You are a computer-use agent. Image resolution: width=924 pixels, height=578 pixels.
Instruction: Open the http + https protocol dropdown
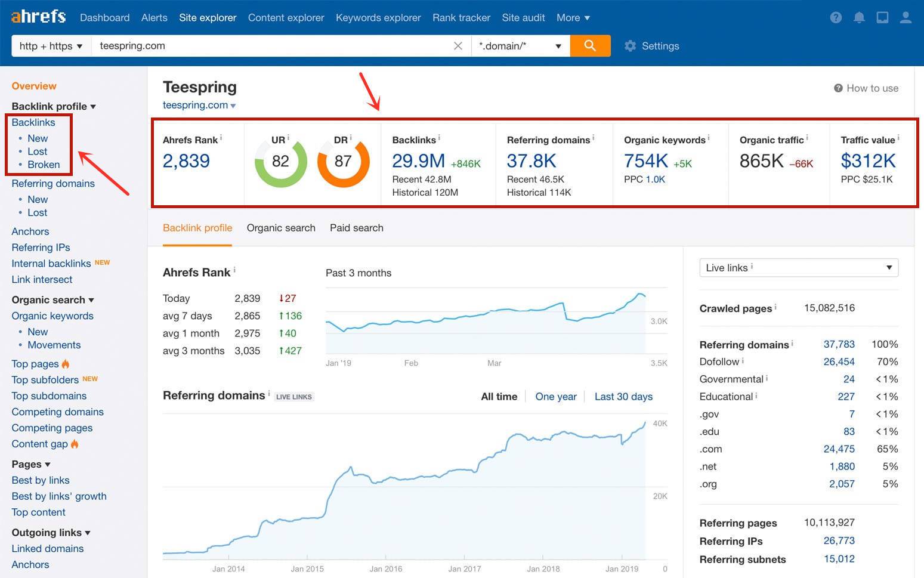click(x=51, y=46)
